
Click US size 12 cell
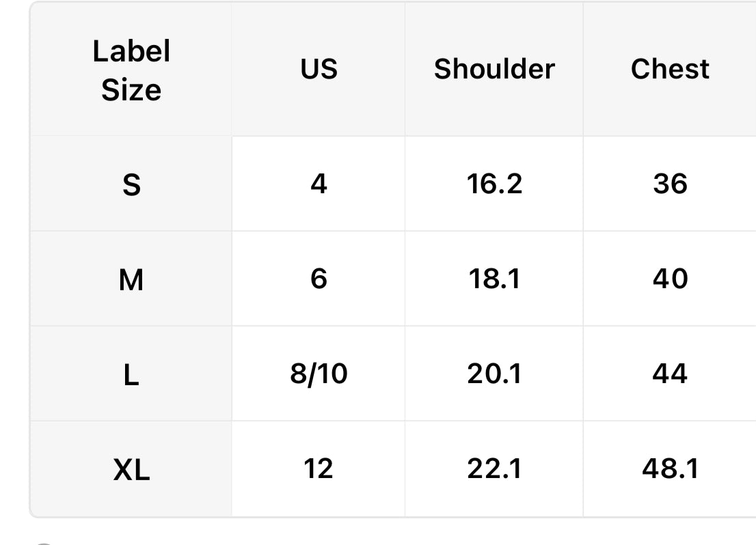tap(319, 469)
